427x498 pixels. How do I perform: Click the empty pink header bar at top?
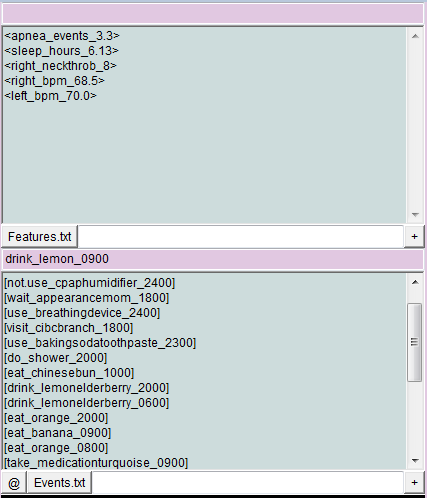[x=213, y=14]
